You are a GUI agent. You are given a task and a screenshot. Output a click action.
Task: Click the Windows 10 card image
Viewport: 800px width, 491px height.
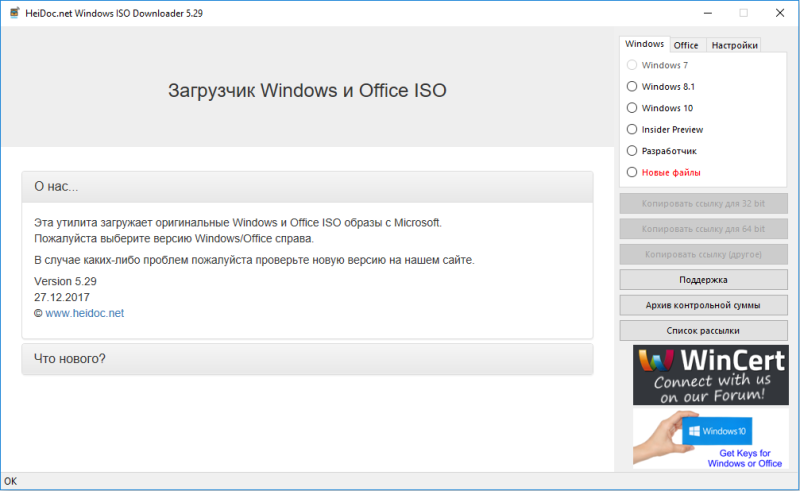(x=717, y=431)
